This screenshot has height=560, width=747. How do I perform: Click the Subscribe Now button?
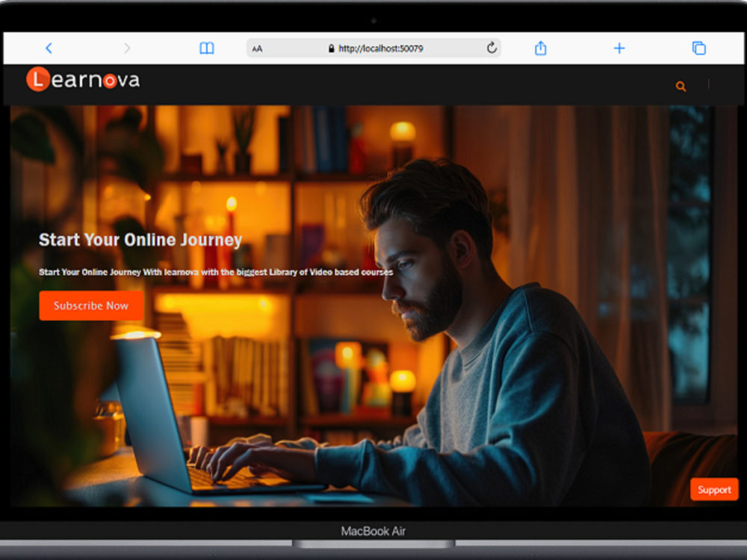[91, 305]
